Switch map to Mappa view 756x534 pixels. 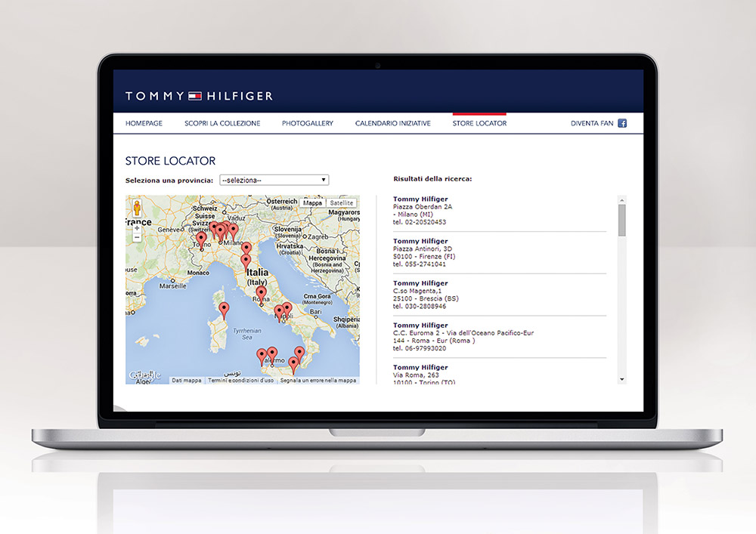(312, 203)
